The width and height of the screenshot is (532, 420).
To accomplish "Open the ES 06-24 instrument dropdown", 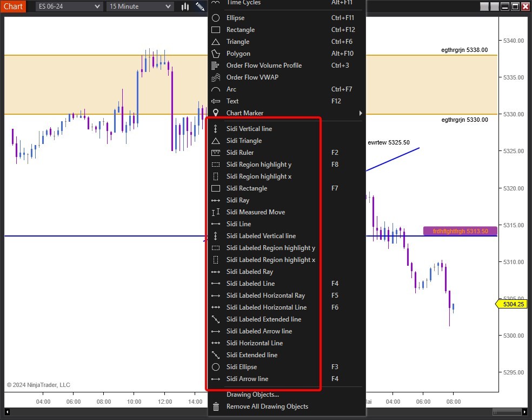I will tap(69, 6).
